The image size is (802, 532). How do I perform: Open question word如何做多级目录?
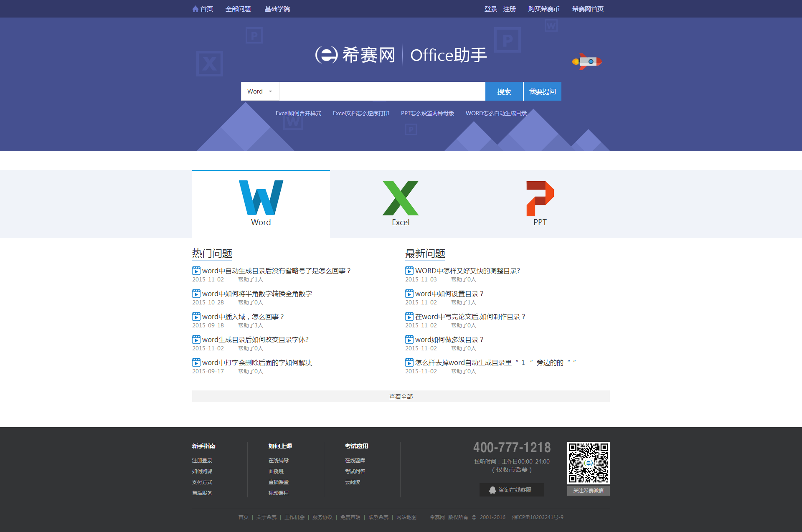tap(449, 339)
